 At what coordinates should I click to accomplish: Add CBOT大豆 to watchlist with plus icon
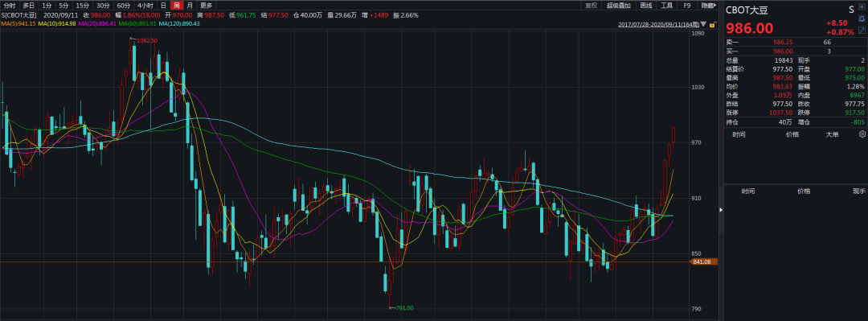pyautogui.click(x=862, y=6)
